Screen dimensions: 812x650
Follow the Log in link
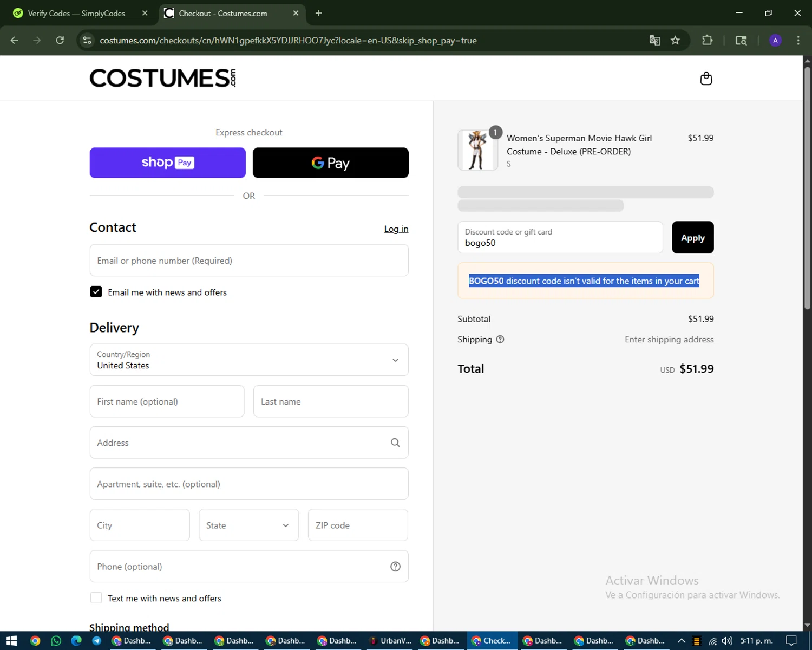(x=396, y=229)
